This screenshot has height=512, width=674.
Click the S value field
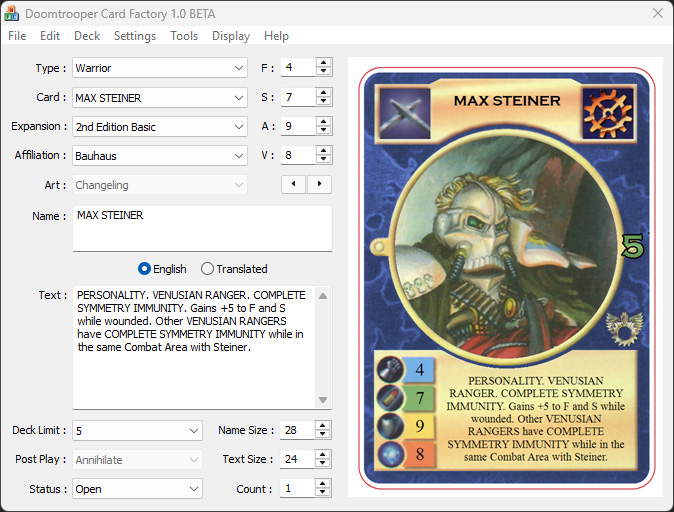(x=298, y=97)
